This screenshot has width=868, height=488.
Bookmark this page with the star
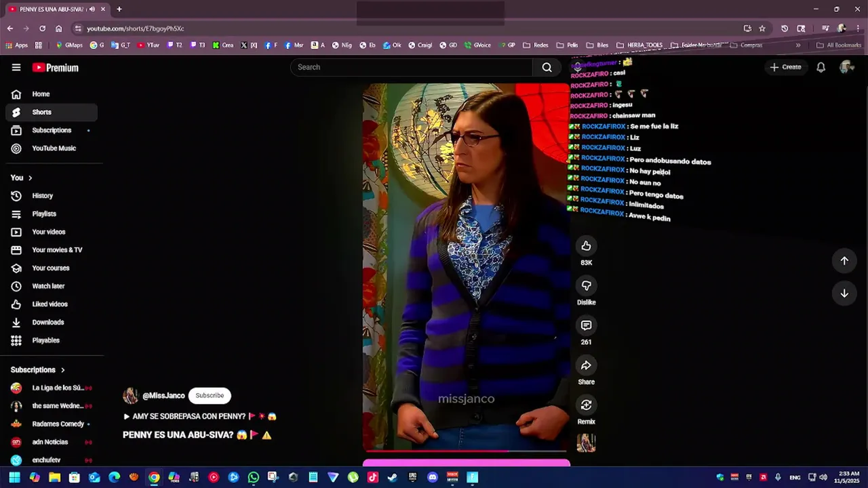tap(762, 28)
